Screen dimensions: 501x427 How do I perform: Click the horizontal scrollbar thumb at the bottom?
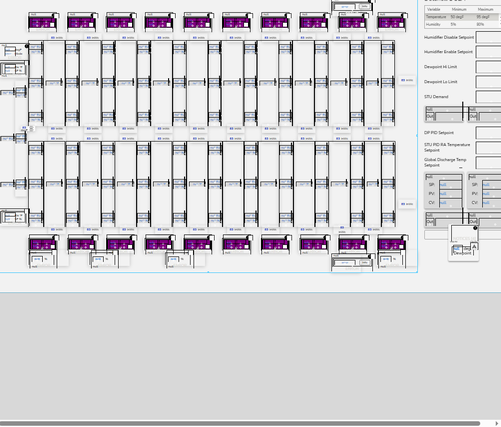click(239, 423)
